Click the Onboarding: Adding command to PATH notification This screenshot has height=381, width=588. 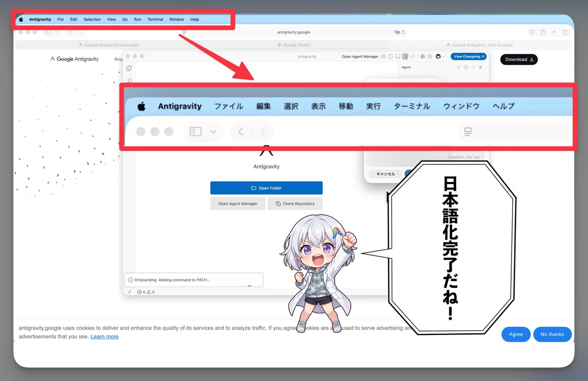click(194, 280)
